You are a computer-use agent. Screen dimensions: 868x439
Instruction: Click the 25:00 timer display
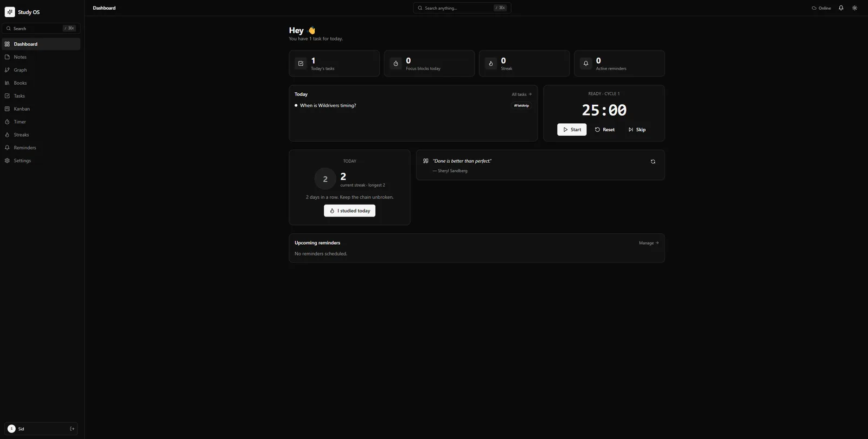point(604,110)
